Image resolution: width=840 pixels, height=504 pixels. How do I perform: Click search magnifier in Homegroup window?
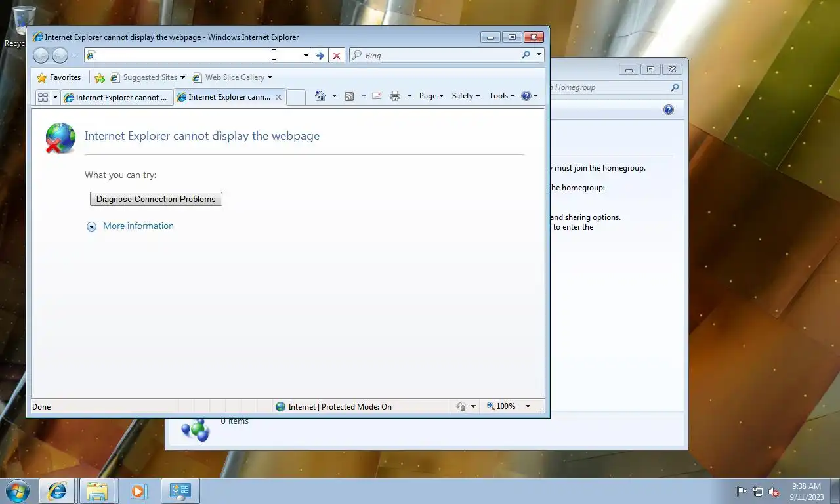point(675,87)
